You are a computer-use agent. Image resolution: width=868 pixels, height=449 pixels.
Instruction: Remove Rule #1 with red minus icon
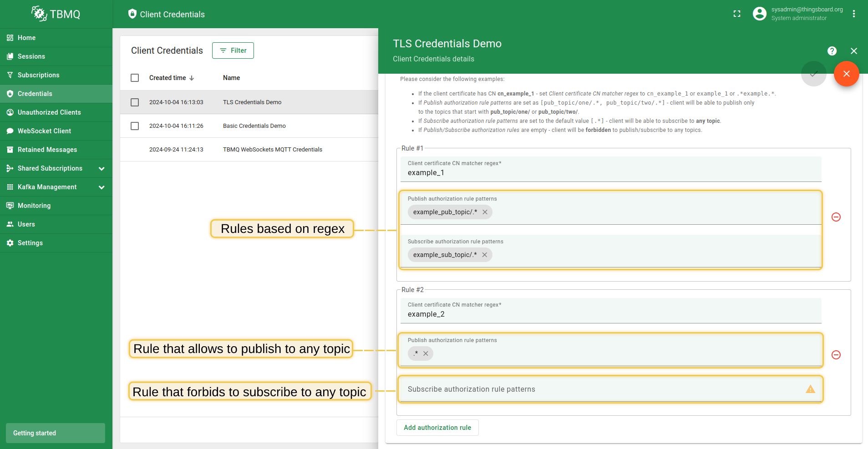tap(836, 217)
